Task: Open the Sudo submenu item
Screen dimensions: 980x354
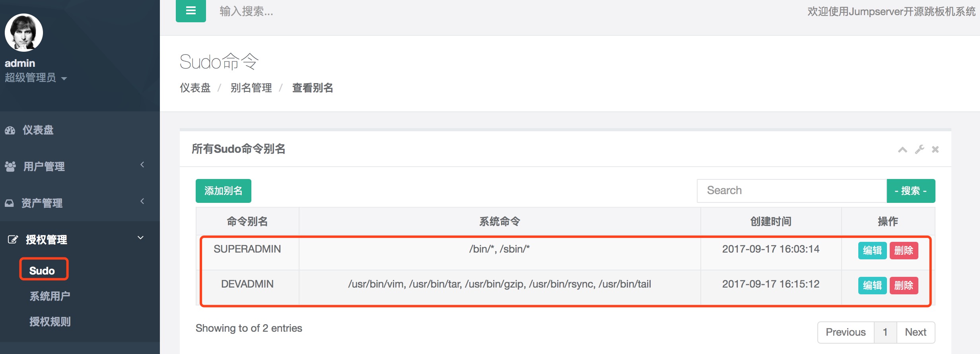Action: click(x=42, y=270)
